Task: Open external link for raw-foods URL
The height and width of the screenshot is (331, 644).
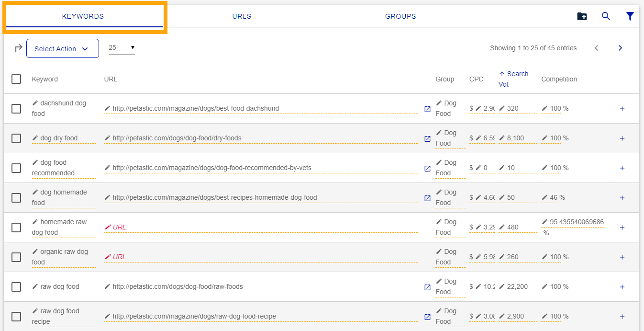Action: coord(427,287)
